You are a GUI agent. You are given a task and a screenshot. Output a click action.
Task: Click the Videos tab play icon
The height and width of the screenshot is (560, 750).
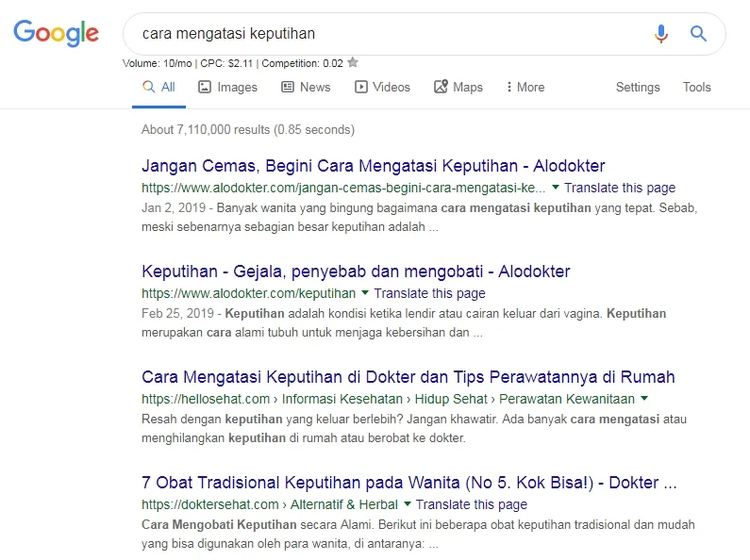point(361,87)
